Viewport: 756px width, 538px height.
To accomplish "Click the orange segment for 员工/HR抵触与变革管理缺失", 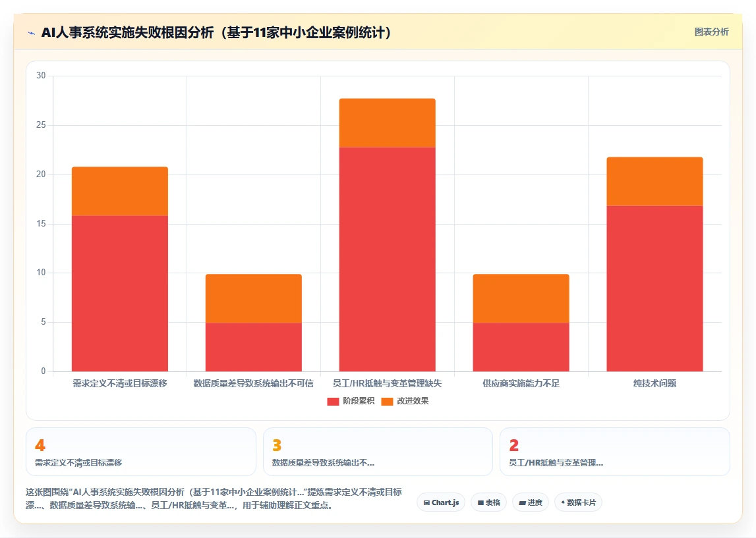I will [x=387, y=123].
